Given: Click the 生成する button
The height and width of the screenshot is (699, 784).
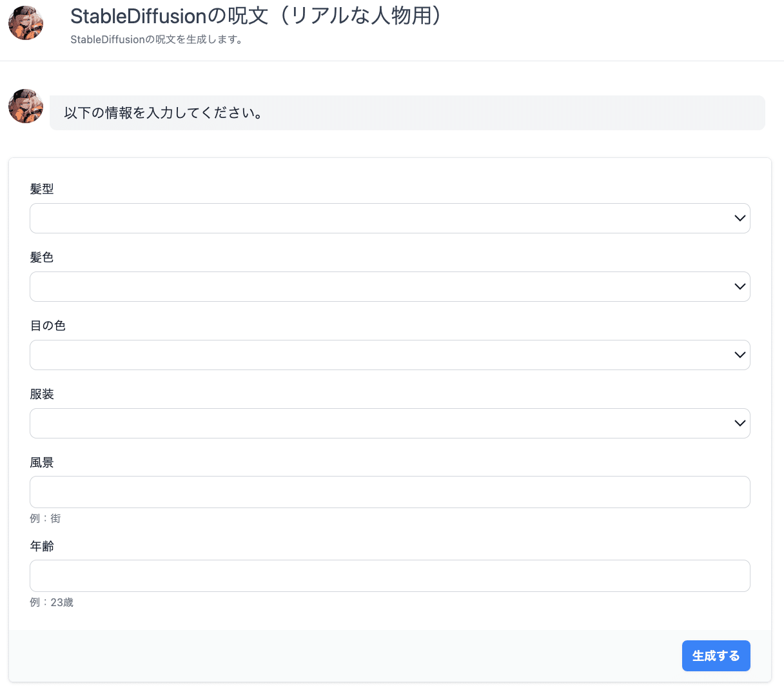Looking at the screenshot, I should (716, 656).
